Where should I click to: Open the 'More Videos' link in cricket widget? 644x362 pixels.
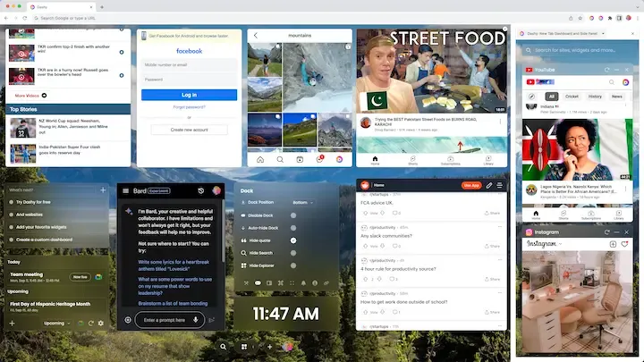[30, 96]
